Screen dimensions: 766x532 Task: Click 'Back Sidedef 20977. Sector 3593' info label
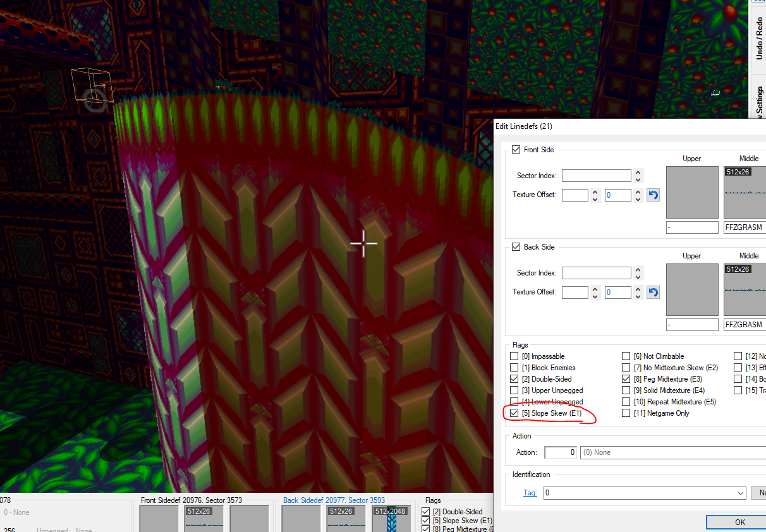pos(334,500)
